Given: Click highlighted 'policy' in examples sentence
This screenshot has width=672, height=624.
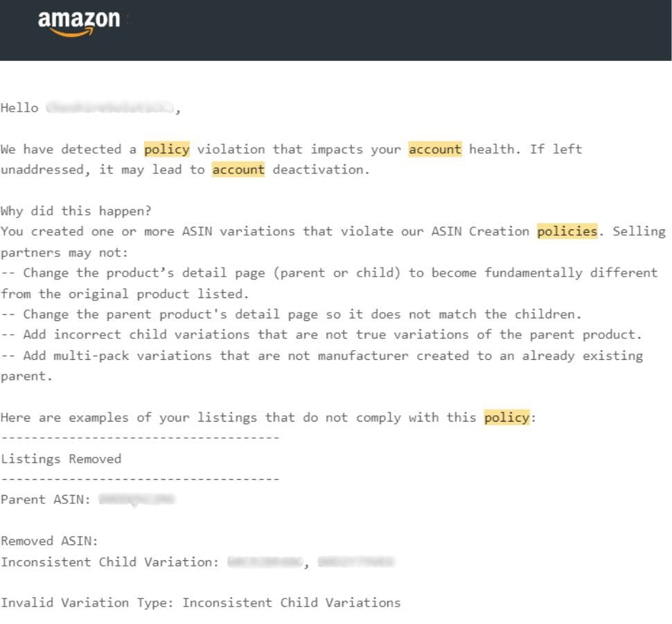Looking at the screenshot, I should coord(507,417).
